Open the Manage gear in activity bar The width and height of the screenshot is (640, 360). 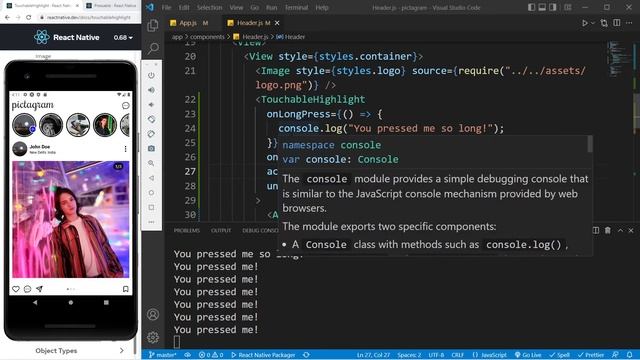pos(153,337)
